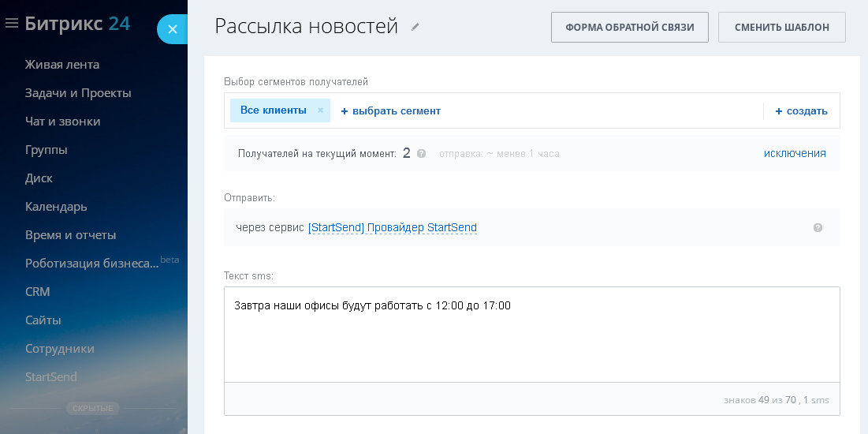Open the StartSend provider selector

392,228
